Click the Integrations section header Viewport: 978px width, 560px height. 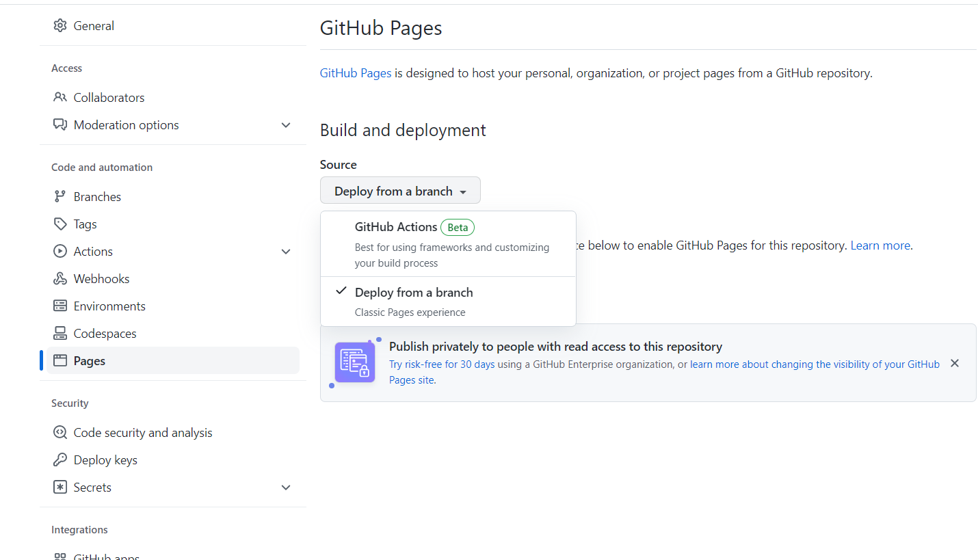coord(79,530)
